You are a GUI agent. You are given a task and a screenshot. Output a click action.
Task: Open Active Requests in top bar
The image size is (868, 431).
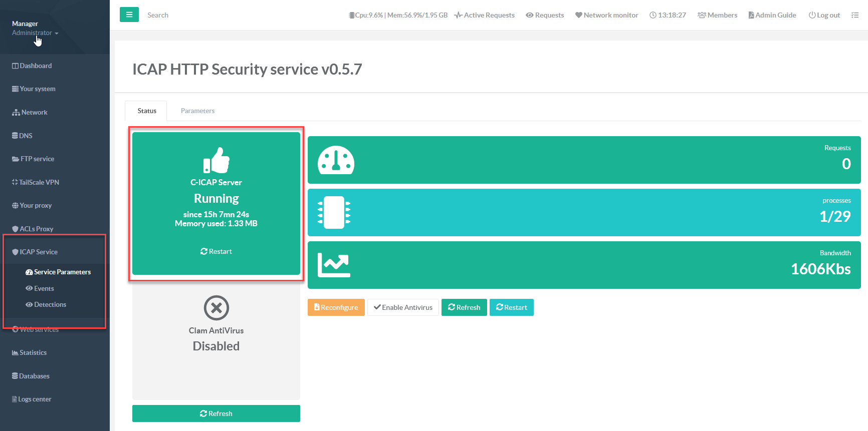(x=484, y=15)
